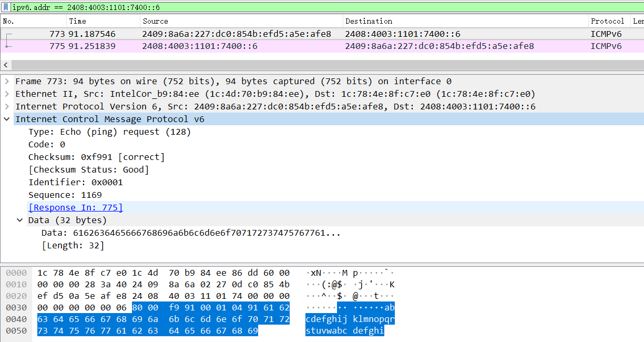This screenshot has height=342, width=644.
Task: Click the ipv6.addr display filter input field
Action: click(315, 7)
